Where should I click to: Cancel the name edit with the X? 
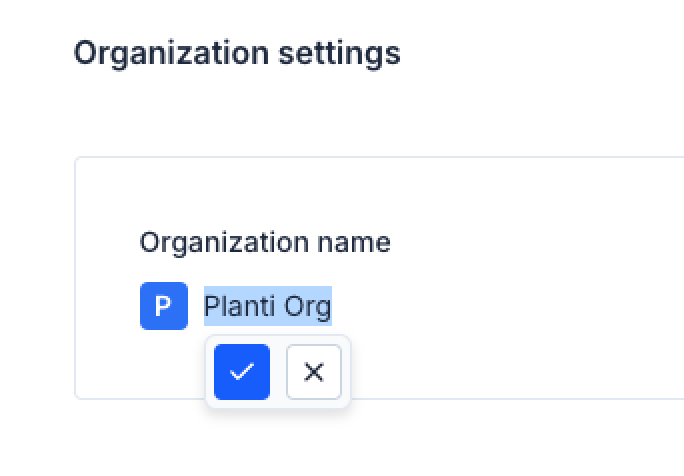314,372
